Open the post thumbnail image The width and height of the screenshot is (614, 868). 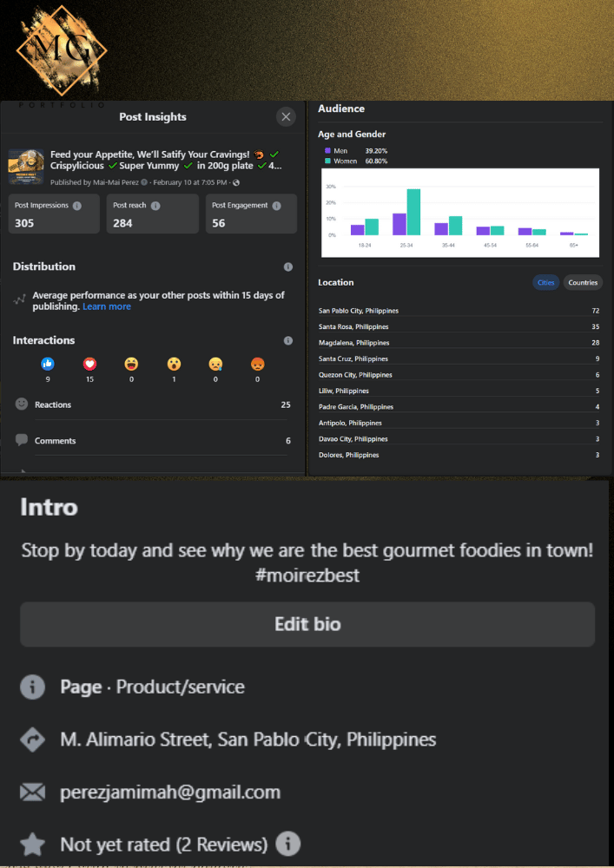click(x=26, y=166)
